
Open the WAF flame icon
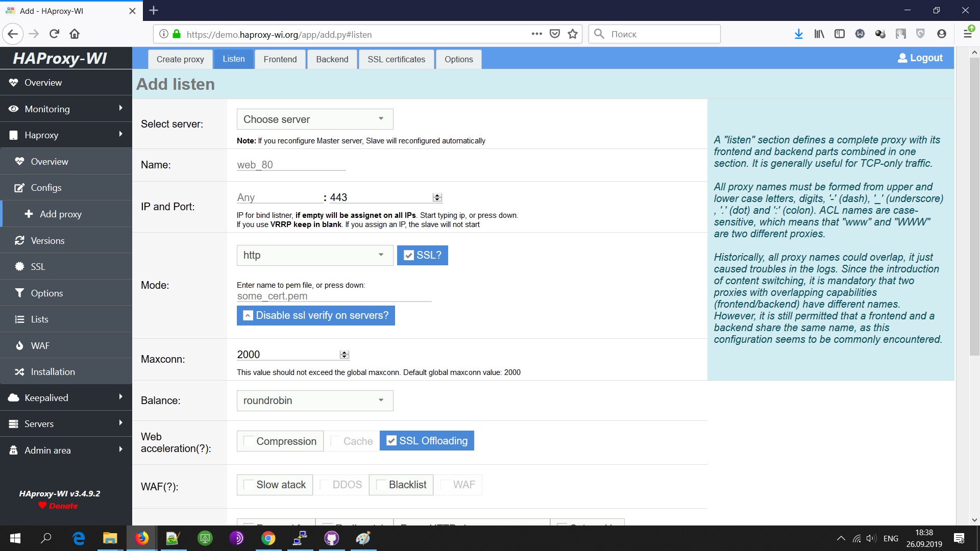pyautogui.click(x=19, y=345)
